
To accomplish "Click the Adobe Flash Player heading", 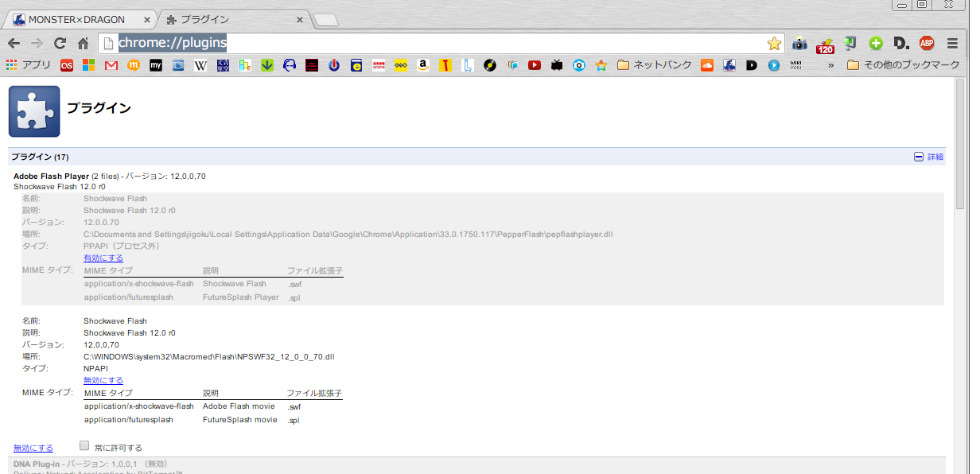I will (x=51, y=176).
